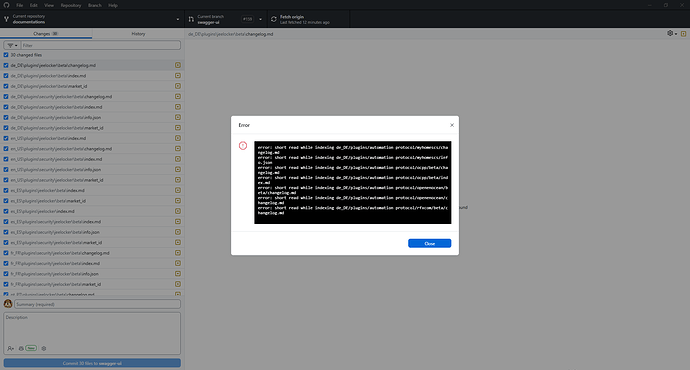Image resolution: width=690 pixels, height=370 pixels.
Task: Click modified icon for de_DE security market_id
Action: point(178,128)
